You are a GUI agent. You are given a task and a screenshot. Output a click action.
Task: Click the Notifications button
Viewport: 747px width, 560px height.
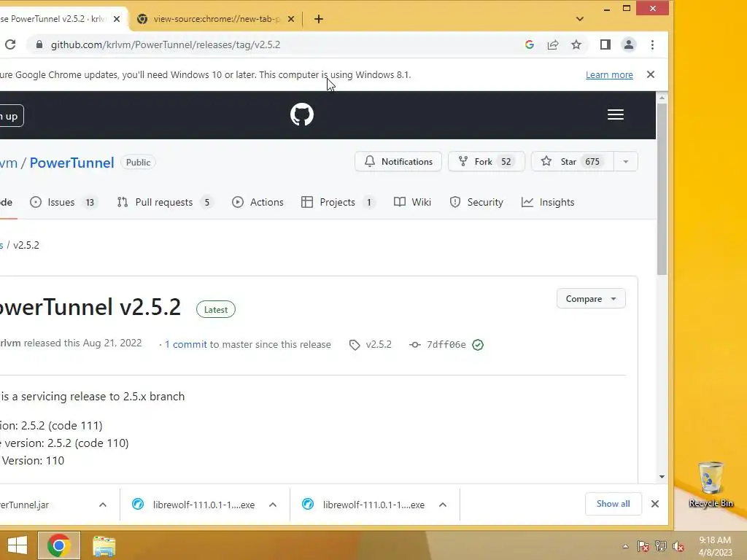[x=398, y=162]
